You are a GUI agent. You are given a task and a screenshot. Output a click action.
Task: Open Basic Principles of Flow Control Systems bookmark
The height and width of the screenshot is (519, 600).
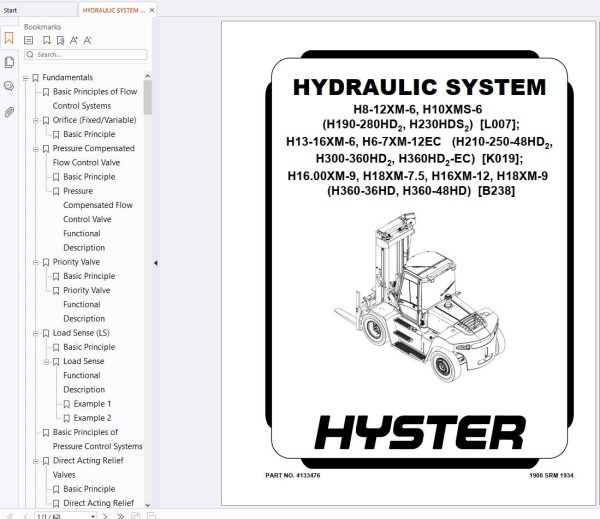pos(95,99)
